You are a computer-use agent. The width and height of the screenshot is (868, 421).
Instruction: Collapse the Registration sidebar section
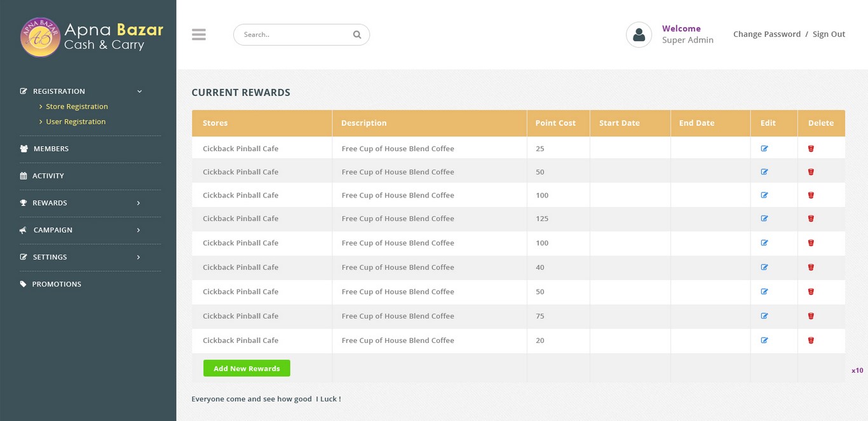139,91
